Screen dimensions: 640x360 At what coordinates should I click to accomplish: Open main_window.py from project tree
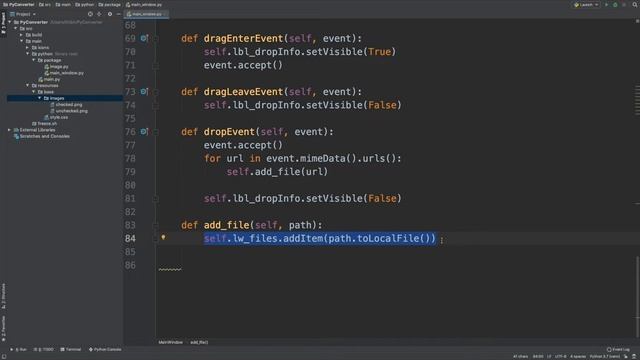[x=64, y=73]
